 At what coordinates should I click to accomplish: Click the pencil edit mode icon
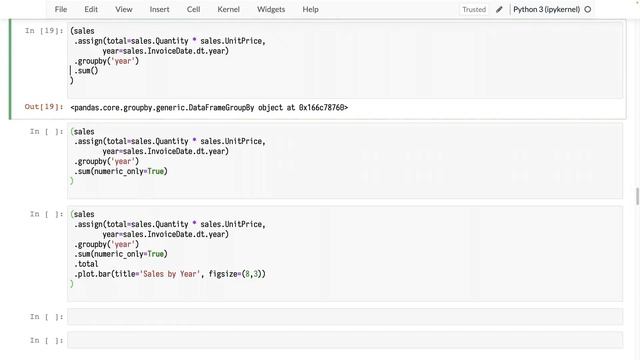point(499,9)
